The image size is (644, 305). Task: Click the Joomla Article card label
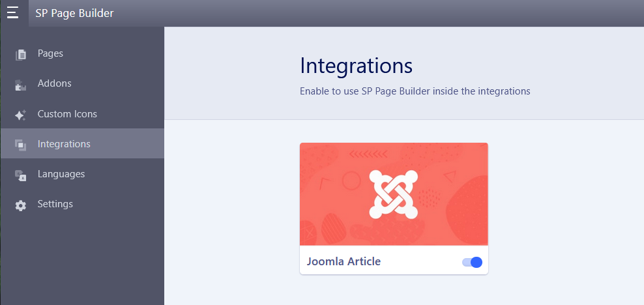point(344,262)
